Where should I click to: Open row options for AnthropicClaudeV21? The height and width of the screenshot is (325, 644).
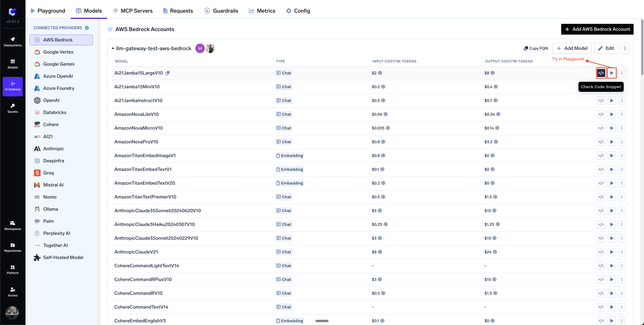[622, 252]
